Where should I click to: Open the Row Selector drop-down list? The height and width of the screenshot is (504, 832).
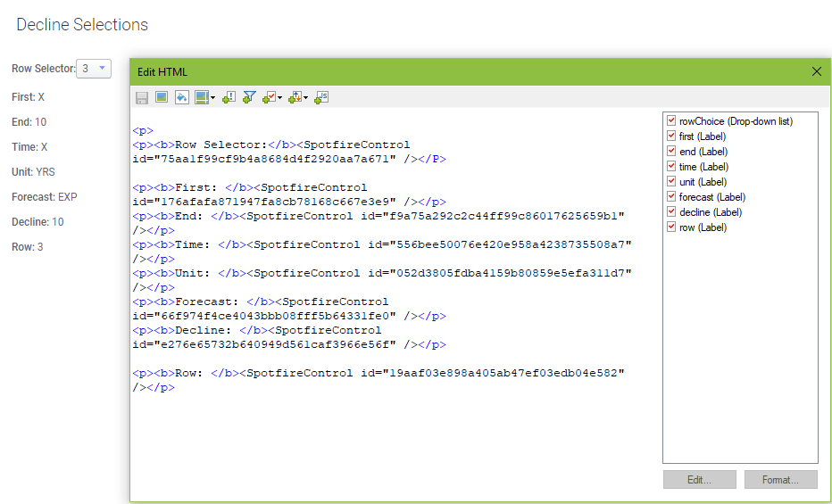[94, 69]
